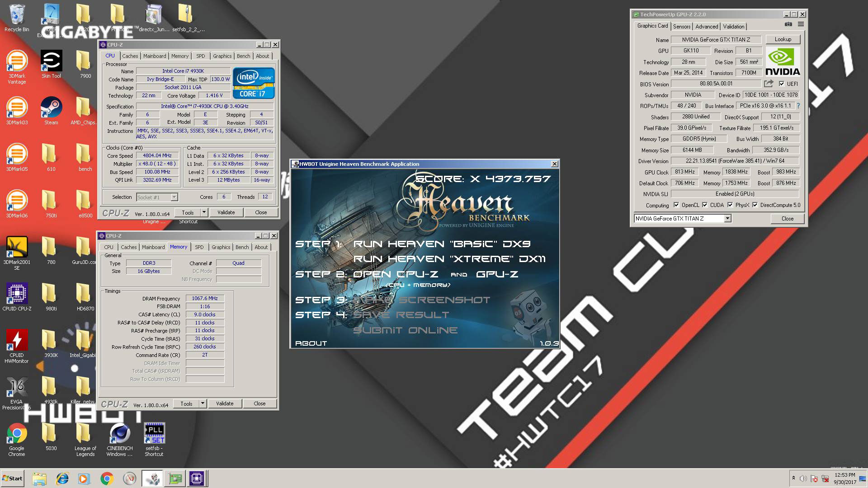
Task: Open CINEBENCH Windows shortcut
Action: 120,439
